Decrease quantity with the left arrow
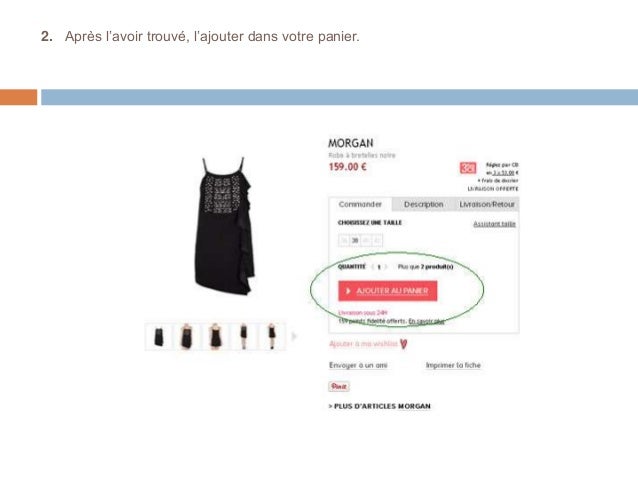 [372, 267]
